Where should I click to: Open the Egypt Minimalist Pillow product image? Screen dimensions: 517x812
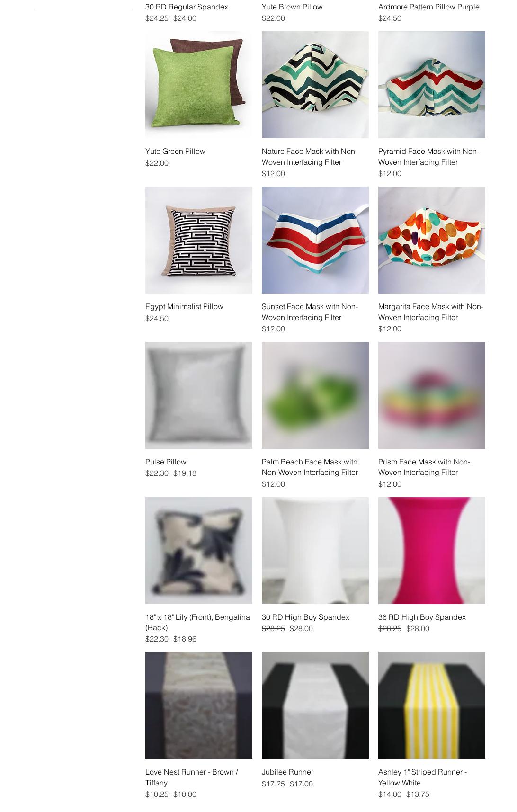[x=198, y=240]
